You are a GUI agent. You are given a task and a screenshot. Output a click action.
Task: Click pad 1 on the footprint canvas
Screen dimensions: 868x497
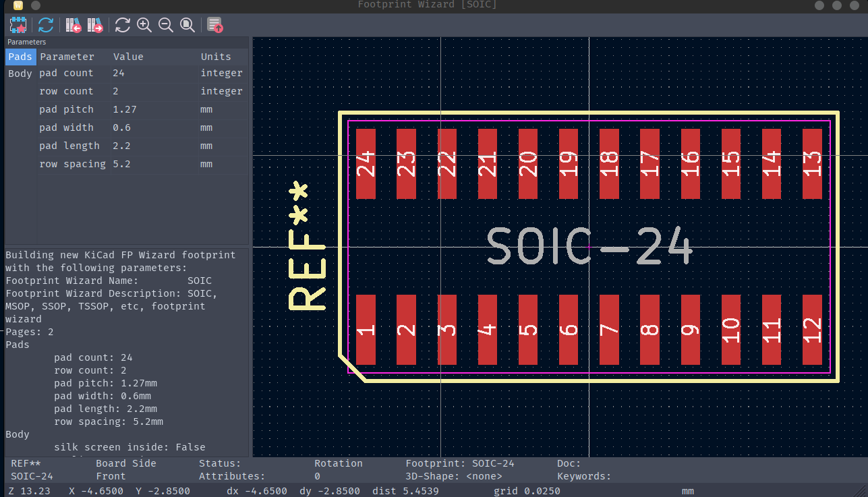(x=366, y=330)
